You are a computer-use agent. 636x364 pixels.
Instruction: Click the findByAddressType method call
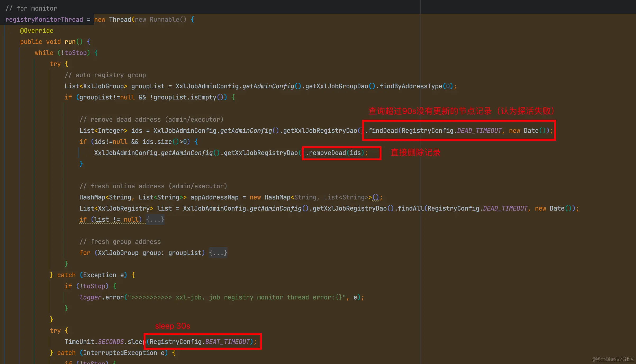(411, 86)
